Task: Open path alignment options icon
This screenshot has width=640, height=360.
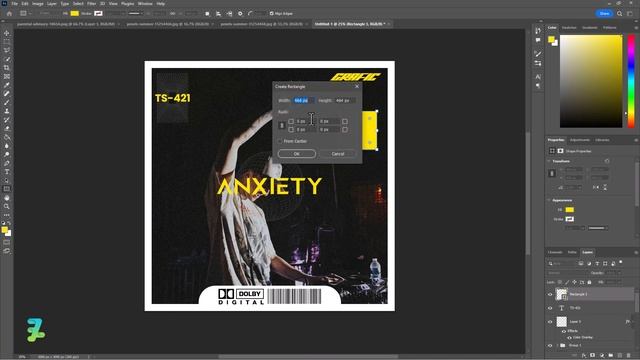Action: coord(218,13)
